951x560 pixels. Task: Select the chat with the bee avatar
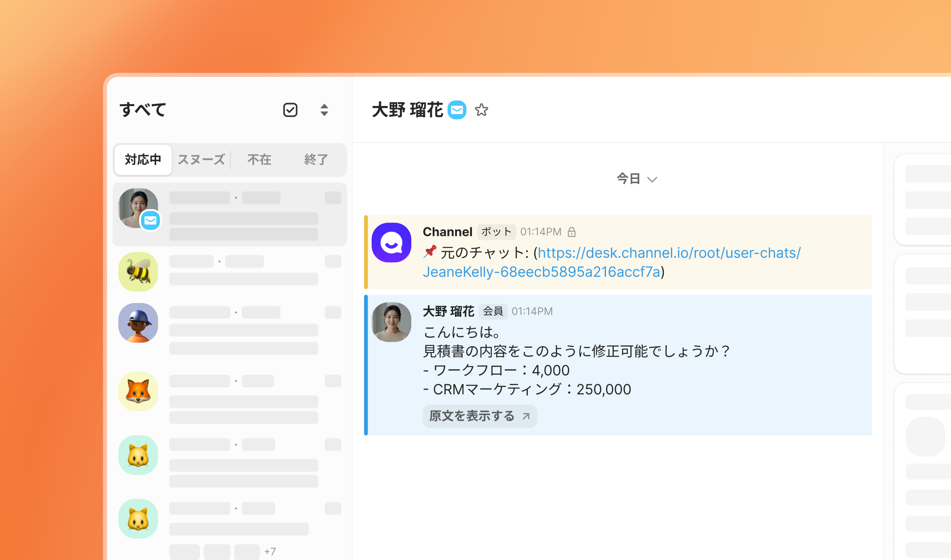[230, 272]
